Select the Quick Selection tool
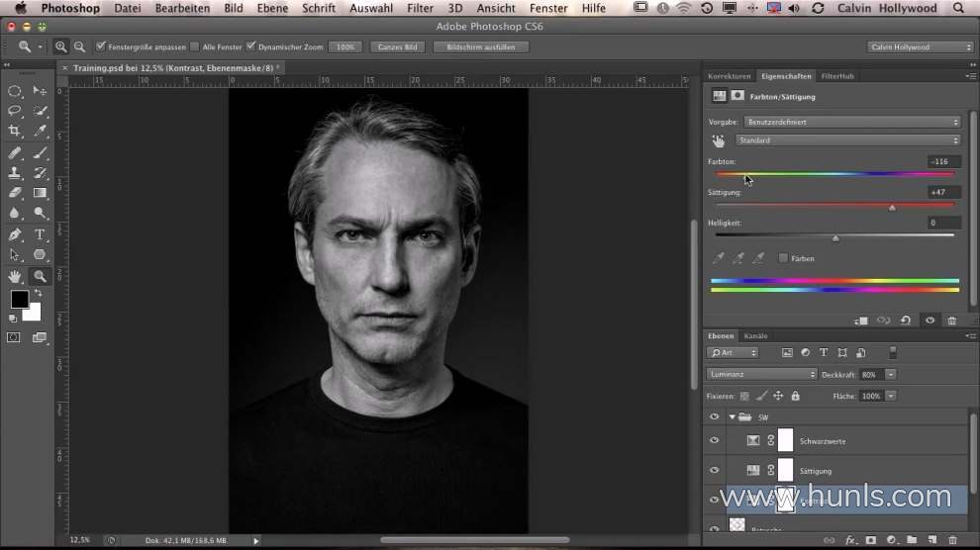The height and width of the screenshot is (550, 980). [40, 111]
